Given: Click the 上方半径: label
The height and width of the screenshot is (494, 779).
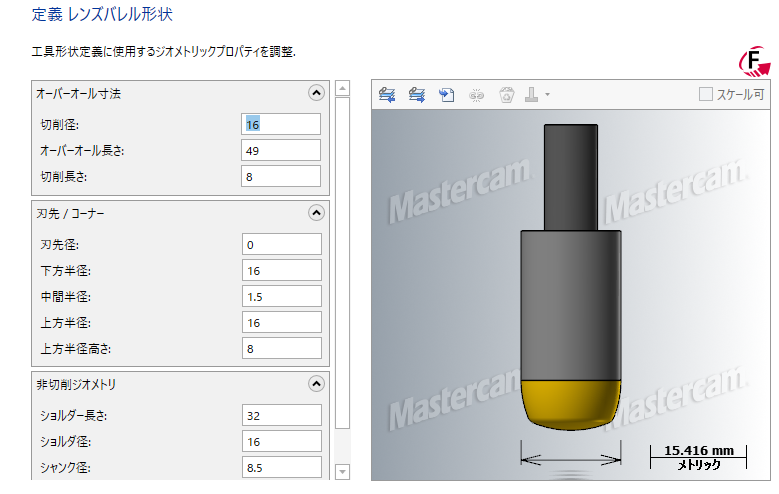Looking at the screenshot, I should pos(66,323).
